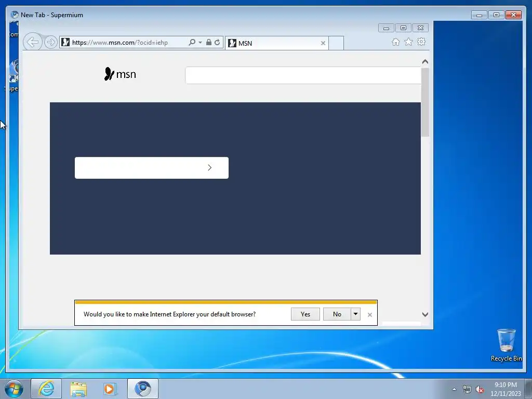This screenshot has height=399, width=532.
Task: Open a new tab in Internet Explorer
Action: [336, 43]
